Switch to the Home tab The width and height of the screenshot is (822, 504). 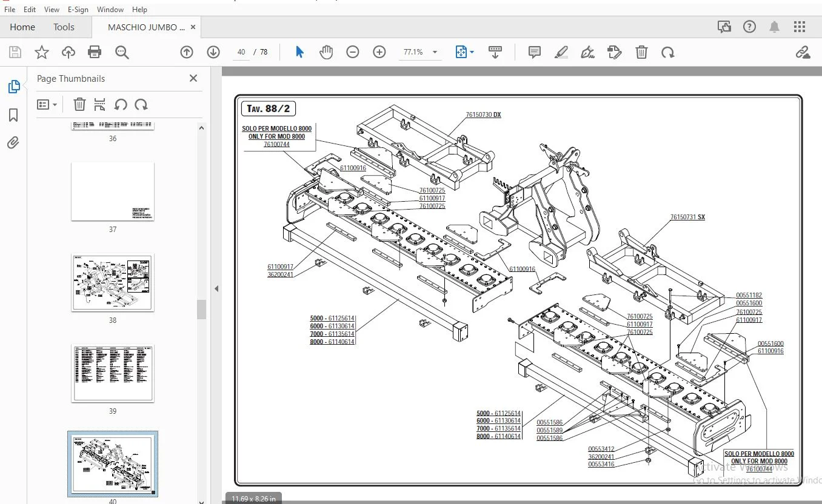click(x=22, y=27)
